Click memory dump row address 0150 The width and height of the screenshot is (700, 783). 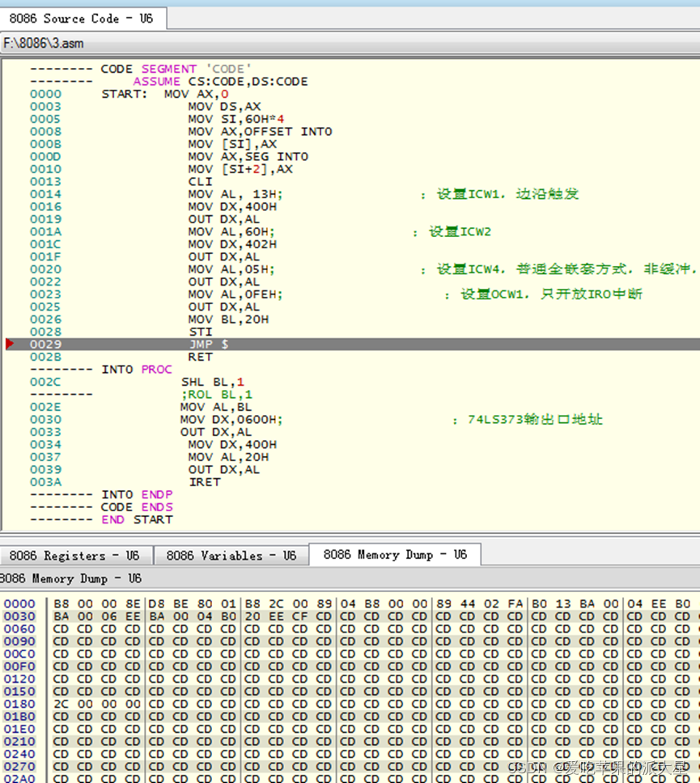tap(19, 691)
